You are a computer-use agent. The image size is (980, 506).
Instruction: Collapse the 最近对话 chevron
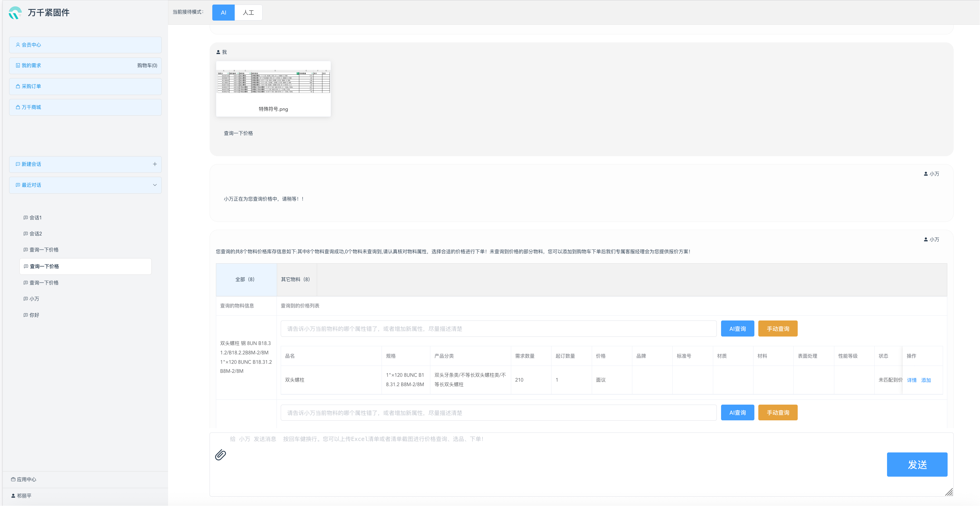(x=154, y=185)
